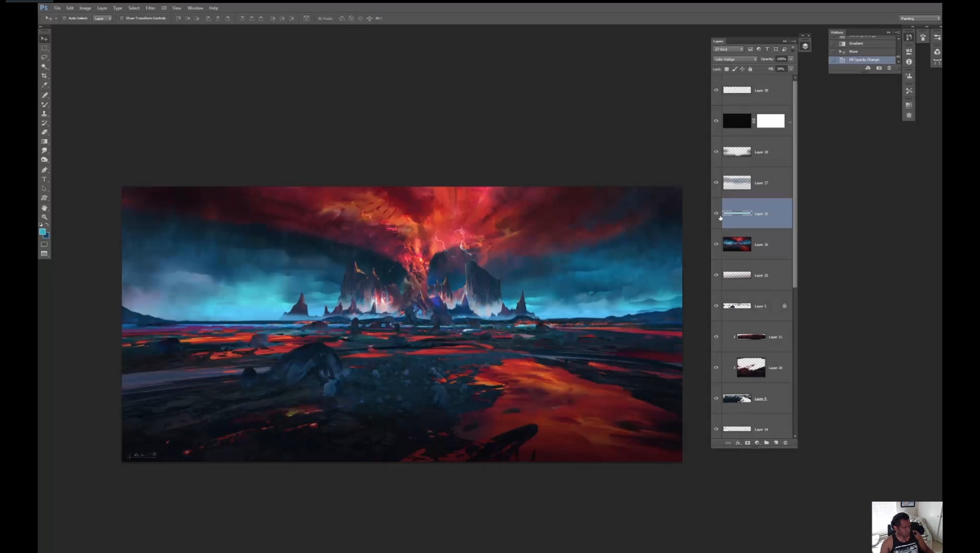Expand the layer Opacity slider arrow
The image size is (980, 553).
click(791, 59)
